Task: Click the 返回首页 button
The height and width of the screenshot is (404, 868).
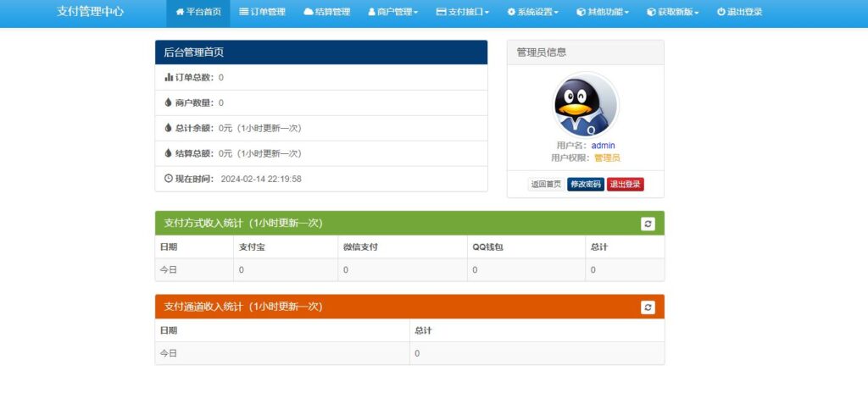Action: point(546,185)
